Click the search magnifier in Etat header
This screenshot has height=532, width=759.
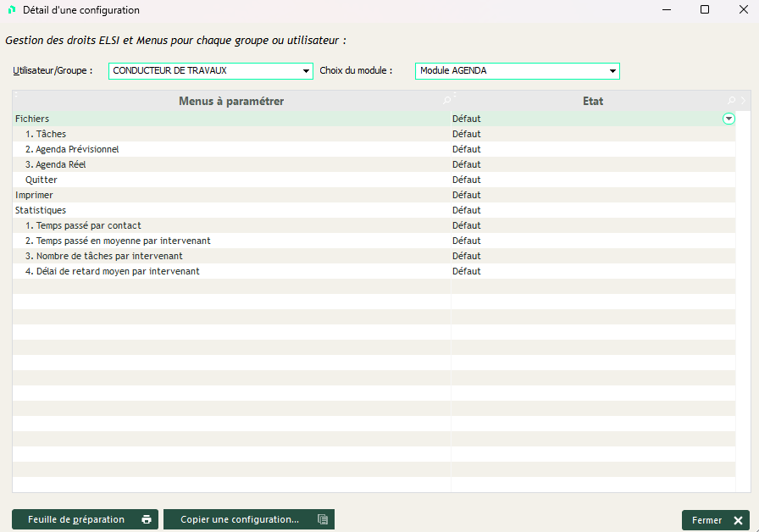pyautogui.click(x=731, y=100)
